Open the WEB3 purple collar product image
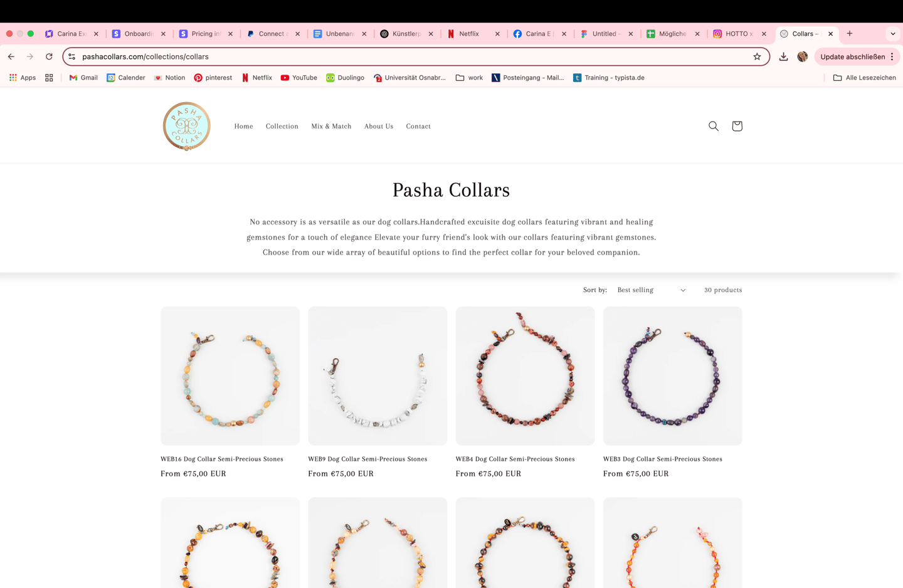This screenshot has height=588, width=903. (x=672, y=376)
